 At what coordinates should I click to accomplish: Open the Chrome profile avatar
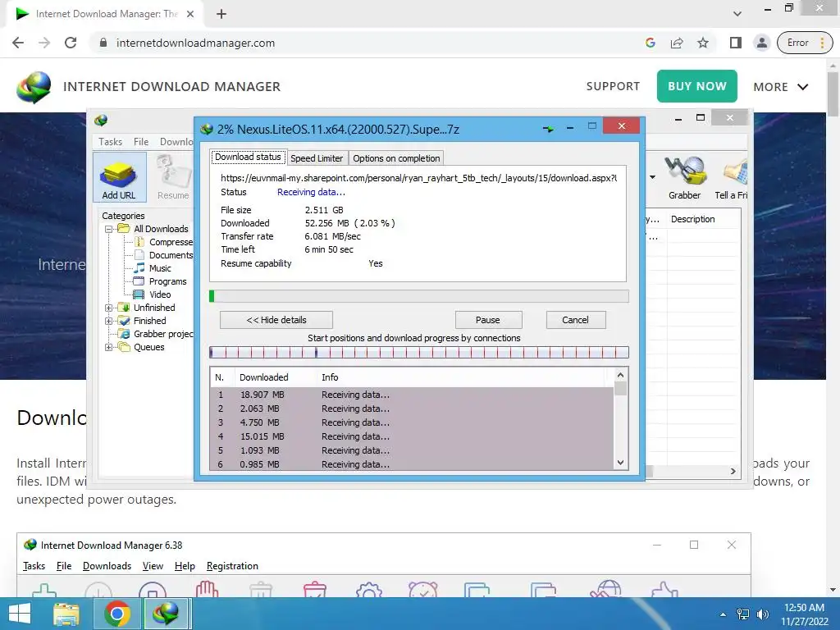[x=762, y=43]
